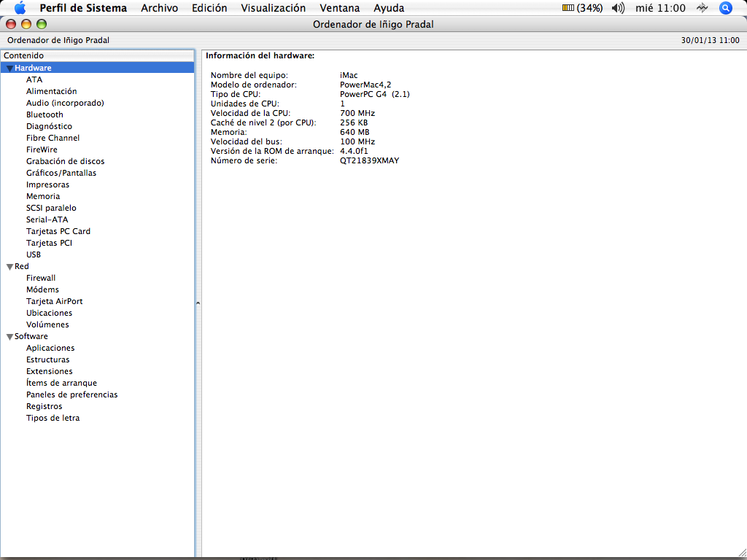Click serial number QT21839XMAY

click(370, 161)
